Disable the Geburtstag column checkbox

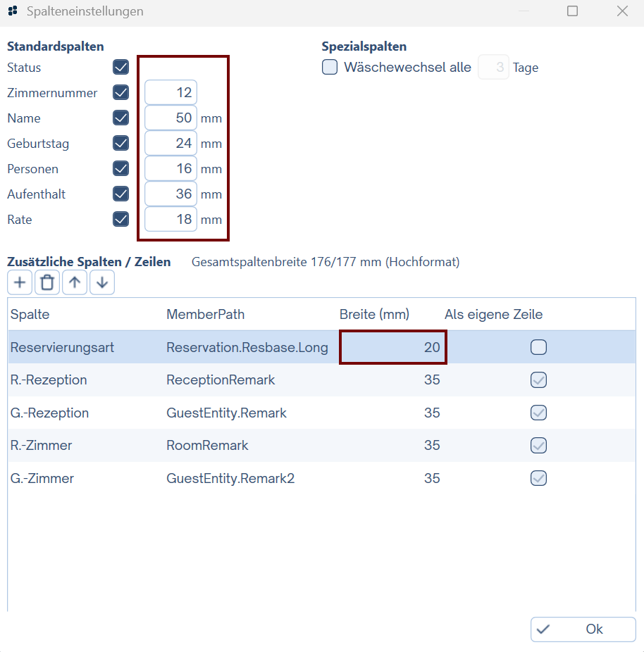(x=120, y=144)
